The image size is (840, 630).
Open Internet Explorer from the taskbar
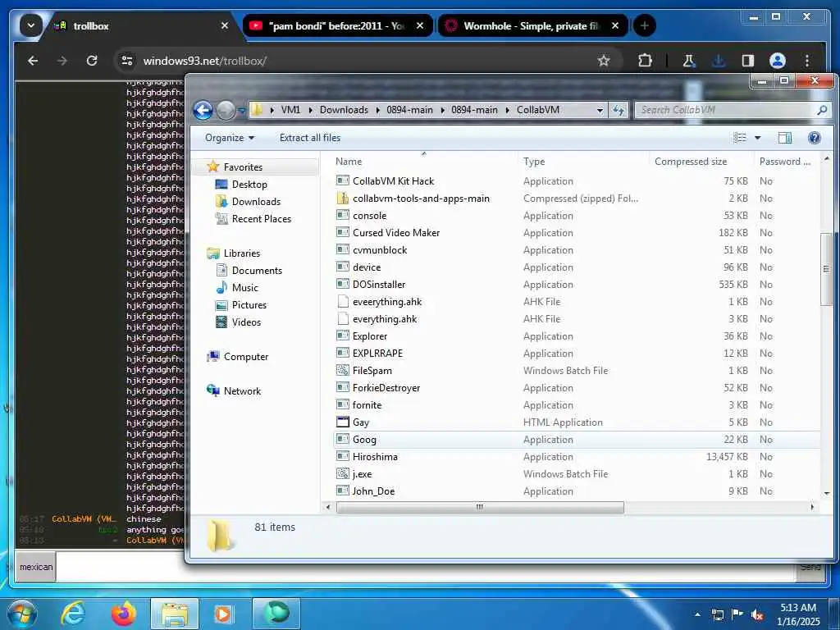point(73,614)
